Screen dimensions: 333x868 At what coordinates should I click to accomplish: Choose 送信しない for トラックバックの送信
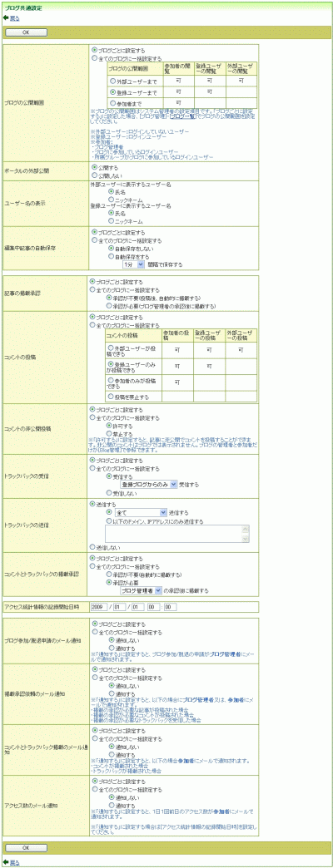[x=93, y=546]
